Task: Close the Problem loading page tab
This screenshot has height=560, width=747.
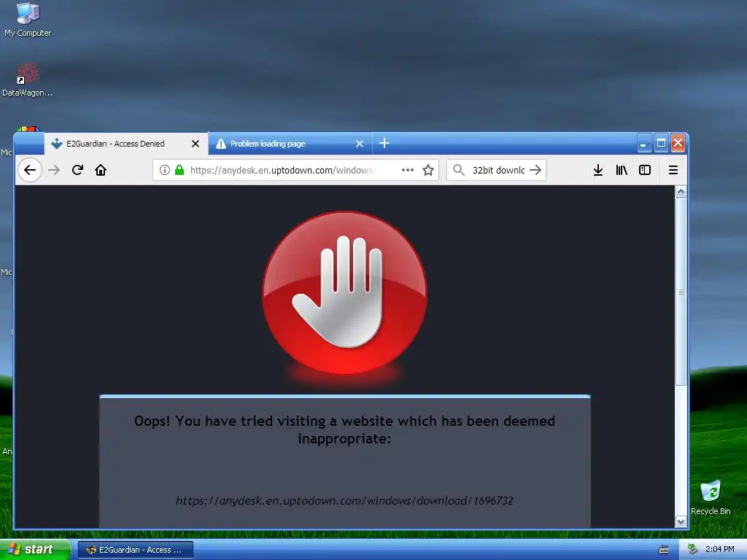Action: click(360, 144)
